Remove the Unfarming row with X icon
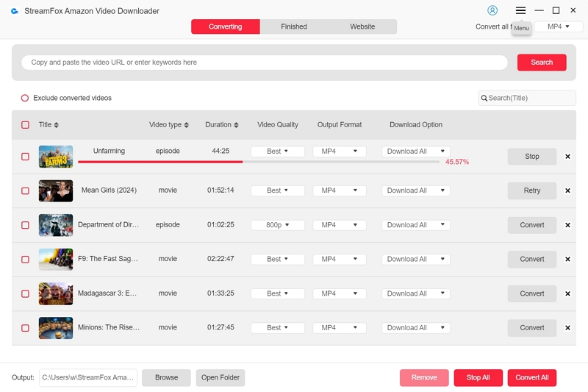Viewport: 588px width, 392px height. [x=567, y=157]
